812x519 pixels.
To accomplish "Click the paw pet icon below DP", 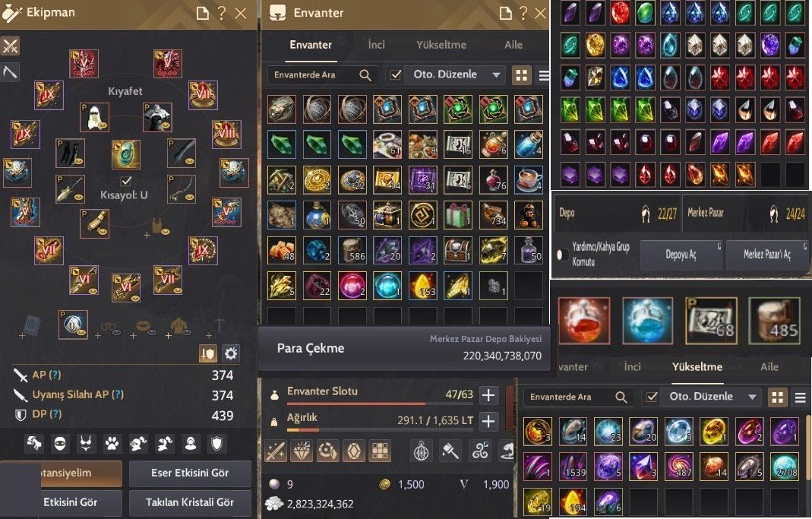I will [112, 443].
